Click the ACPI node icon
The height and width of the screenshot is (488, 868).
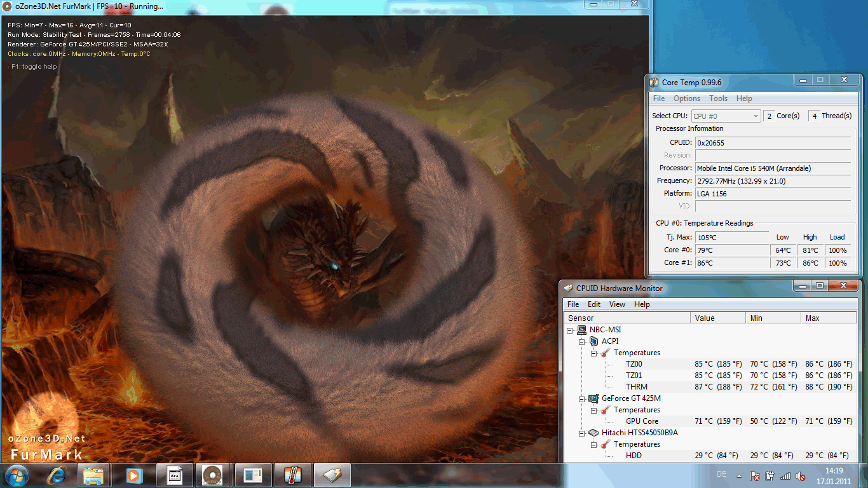pyautogui.click(x=593, y=341)
